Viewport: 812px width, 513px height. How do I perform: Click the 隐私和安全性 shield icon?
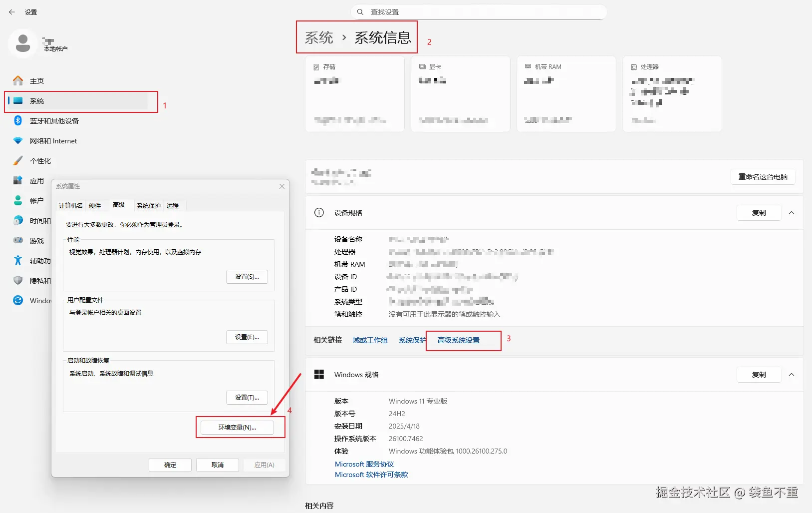[x=18, y=280]
